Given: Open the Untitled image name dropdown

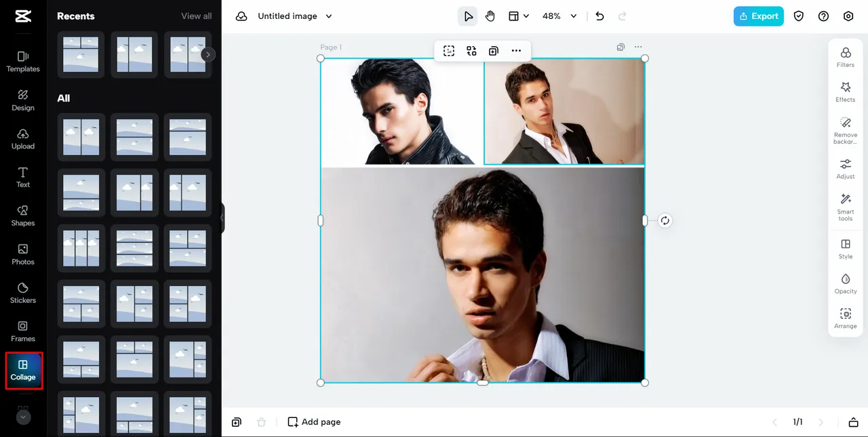Looking at the screenshot, I should 295,16.
